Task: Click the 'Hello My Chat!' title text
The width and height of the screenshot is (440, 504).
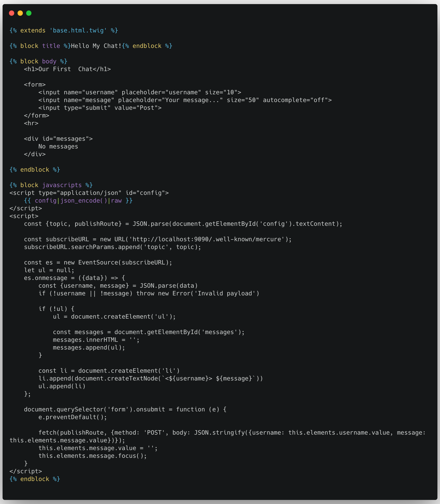Action: pyautogui.click(x=96, y=46)
